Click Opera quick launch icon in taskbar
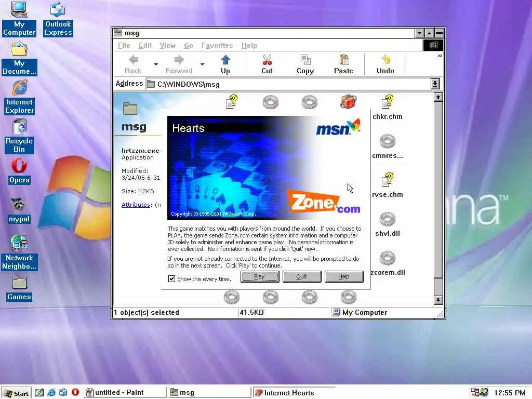The image size is (532, 399). [75, 392]
